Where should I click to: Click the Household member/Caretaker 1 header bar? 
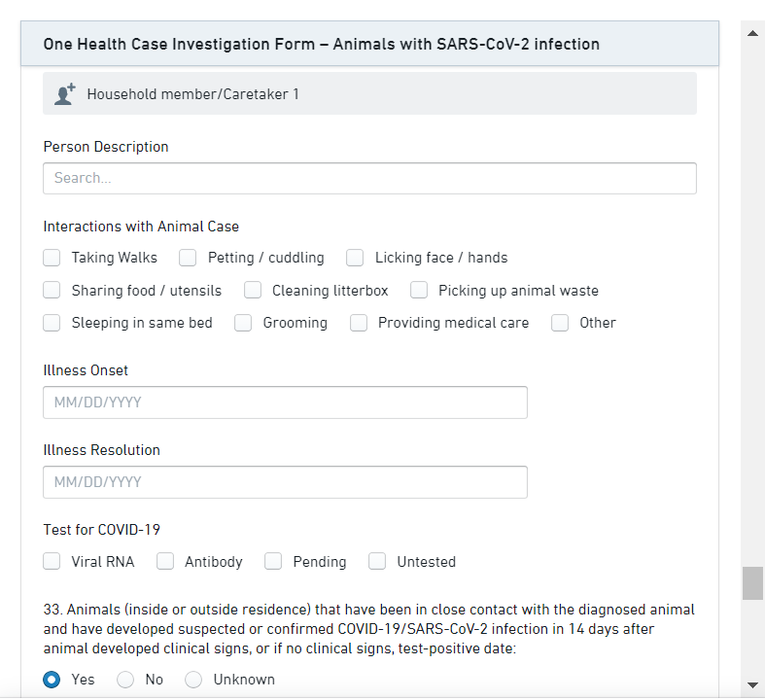369,94
